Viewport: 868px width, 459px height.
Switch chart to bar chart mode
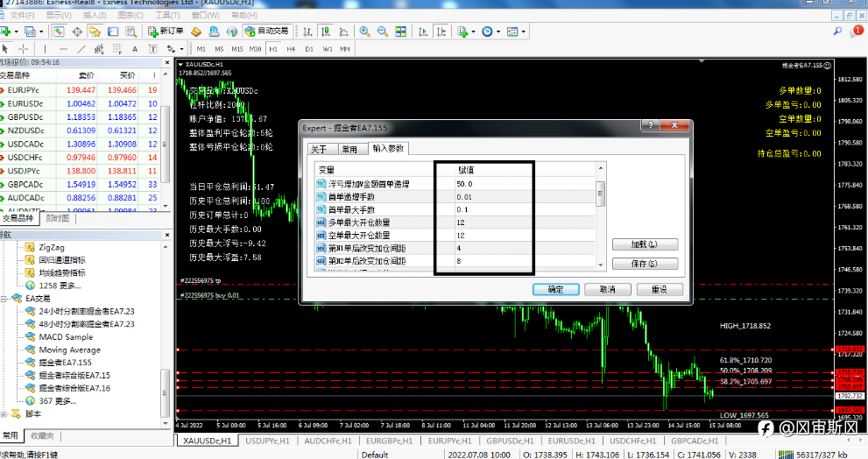point(307,32)
